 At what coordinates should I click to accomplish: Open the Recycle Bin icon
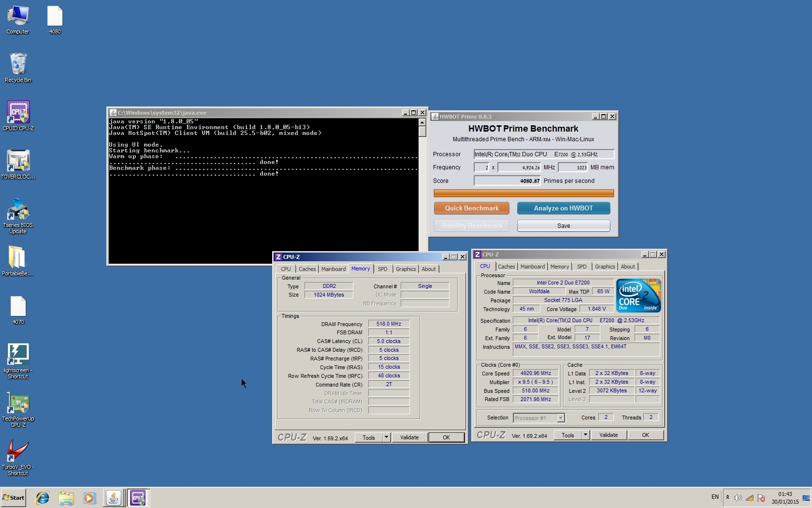pyautogui.click(x=18, y=68)
